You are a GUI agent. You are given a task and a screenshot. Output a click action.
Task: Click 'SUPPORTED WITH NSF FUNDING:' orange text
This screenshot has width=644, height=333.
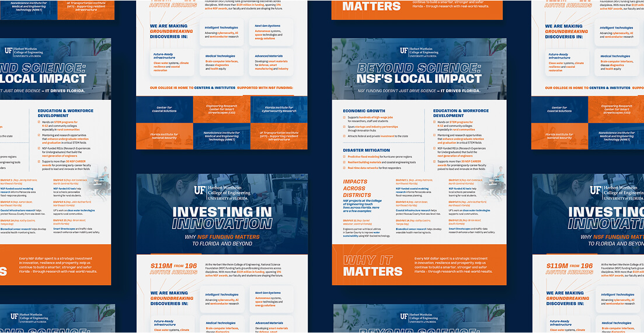265,88
